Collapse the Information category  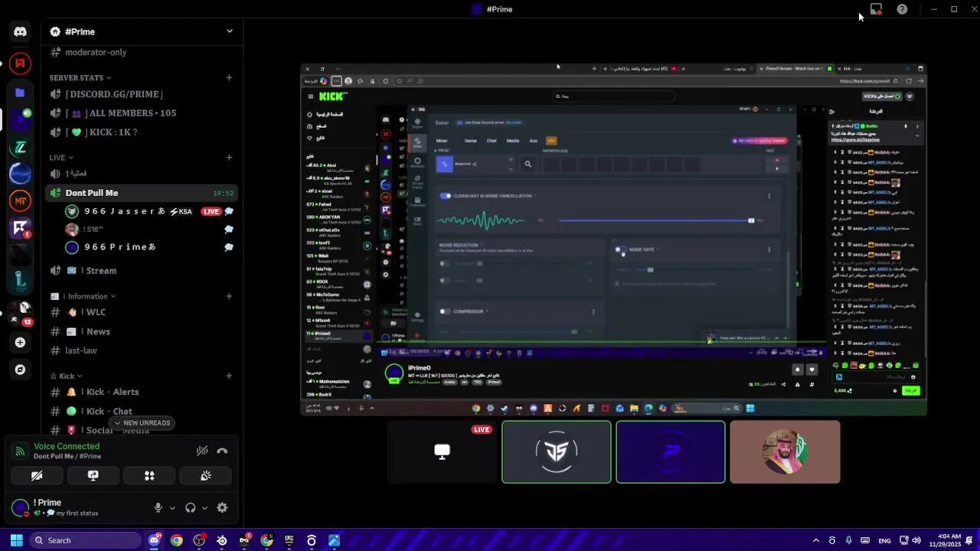[83, 296]
